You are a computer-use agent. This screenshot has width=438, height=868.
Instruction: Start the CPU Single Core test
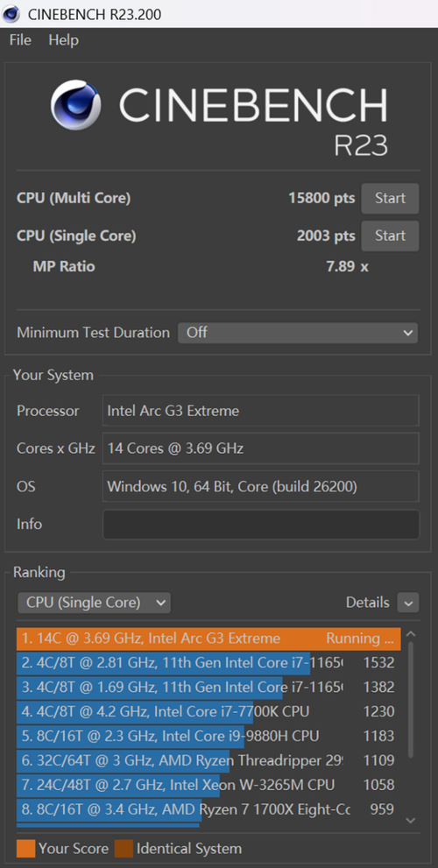(x=390, y=236)
